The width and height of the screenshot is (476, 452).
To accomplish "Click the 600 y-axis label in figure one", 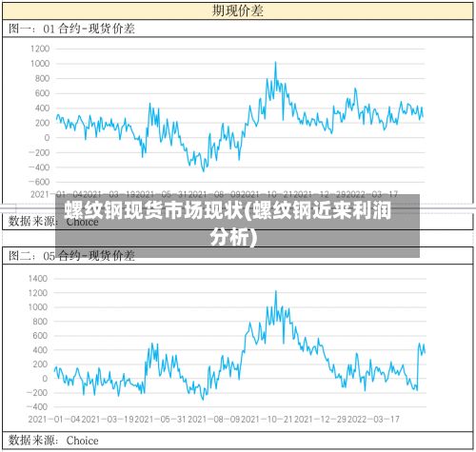I will click(x=42, y=93).
